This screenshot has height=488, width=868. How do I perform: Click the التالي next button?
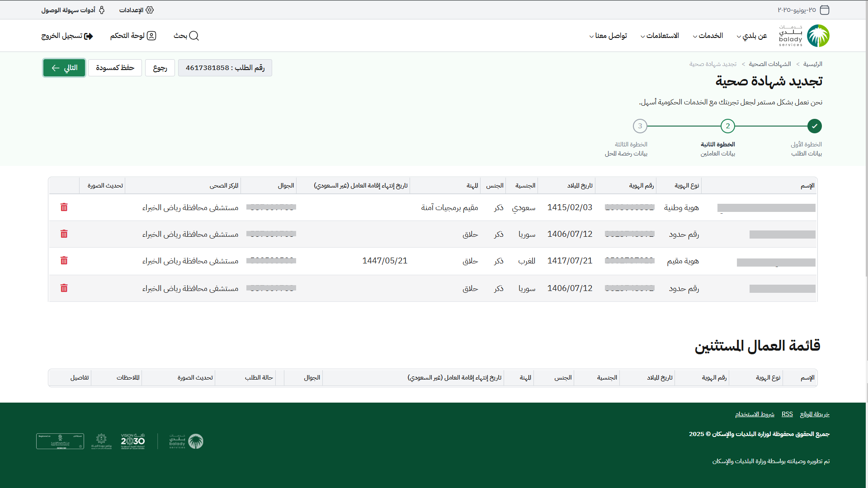64,68
